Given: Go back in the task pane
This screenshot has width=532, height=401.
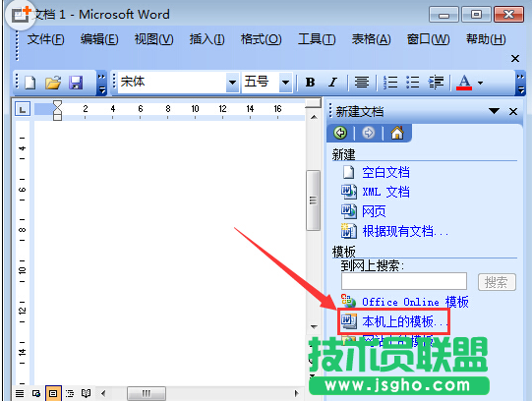Looking at the screenshot, I should [340, 133].
